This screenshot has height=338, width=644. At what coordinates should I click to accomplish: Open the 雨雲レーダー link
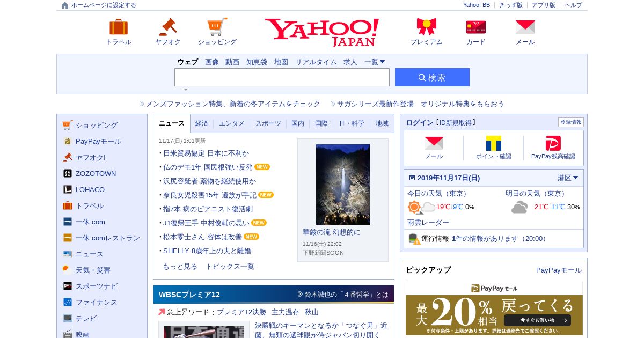[428, 222]
